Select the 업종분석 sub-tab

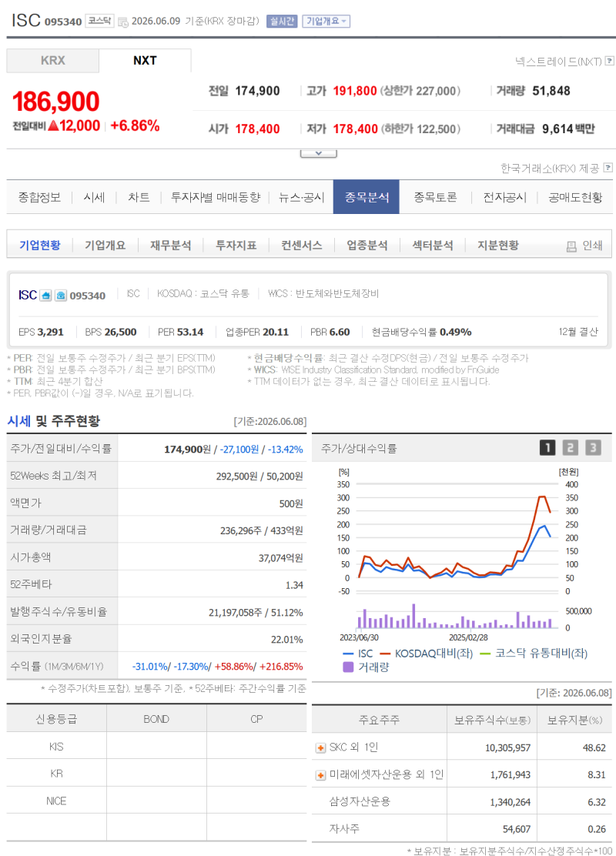tap(367, 245)
